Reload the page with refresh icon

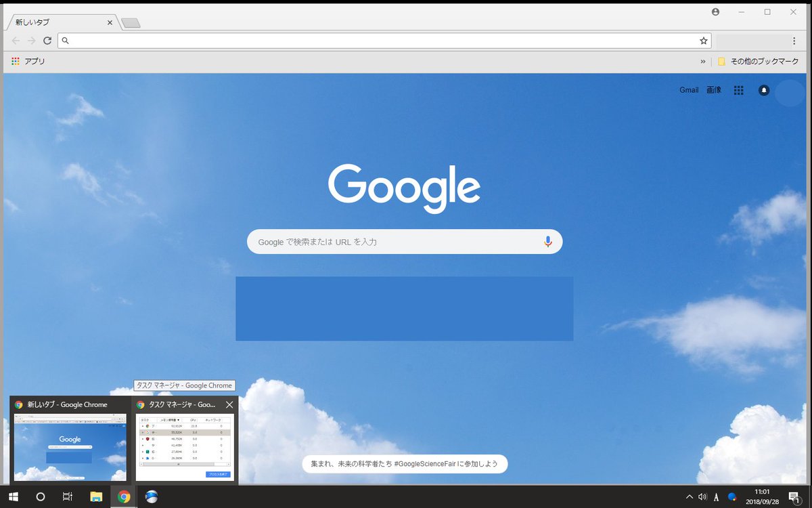pyautogui.click(x=47, y=41)
